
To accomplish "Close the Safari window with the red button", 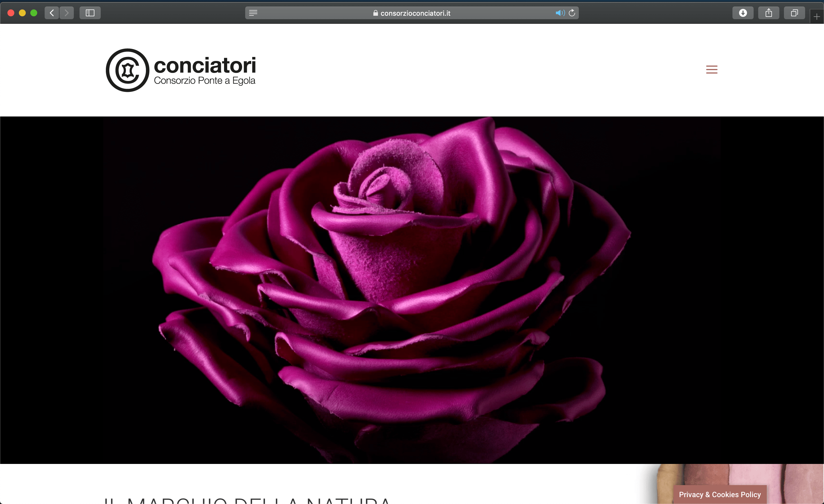I will 11,13.
